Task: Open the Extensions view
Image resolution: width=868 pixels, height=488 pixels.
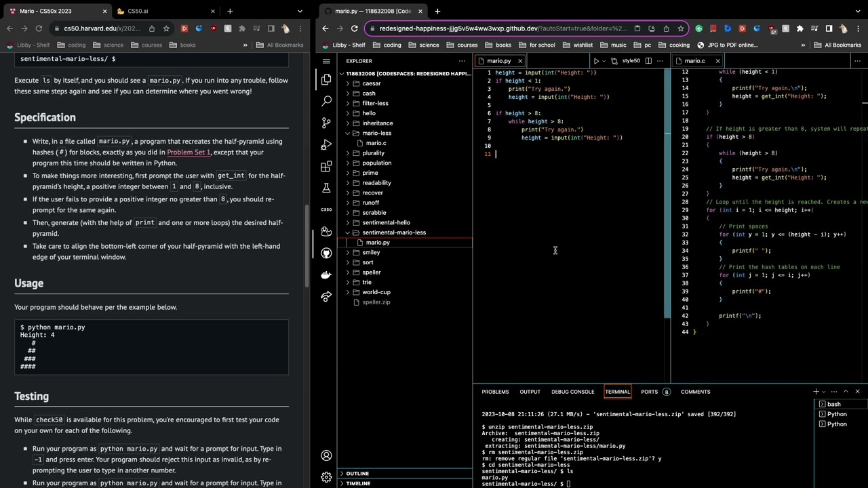Action: pyautogui.click(x=326, y=167)
